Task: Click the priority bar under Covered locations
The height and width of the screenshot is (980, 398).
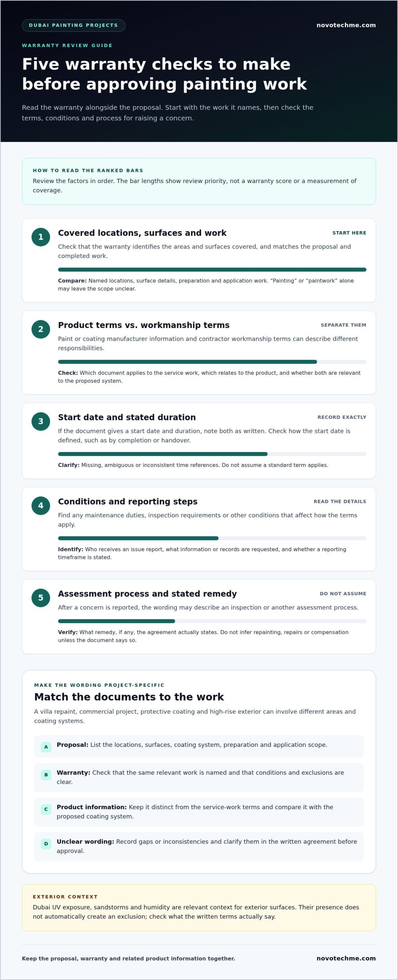Action: coord(212,270)
